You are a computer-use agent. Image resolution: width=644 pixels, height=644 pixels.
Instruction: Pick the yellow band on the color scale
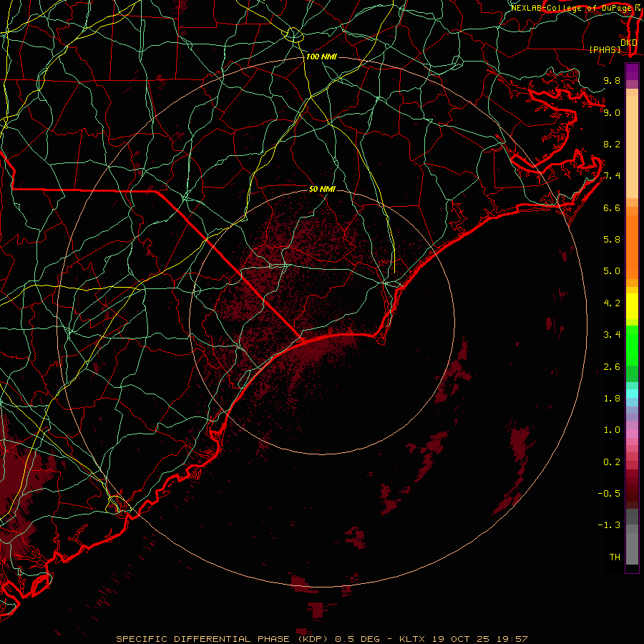(x=632, y=306)
